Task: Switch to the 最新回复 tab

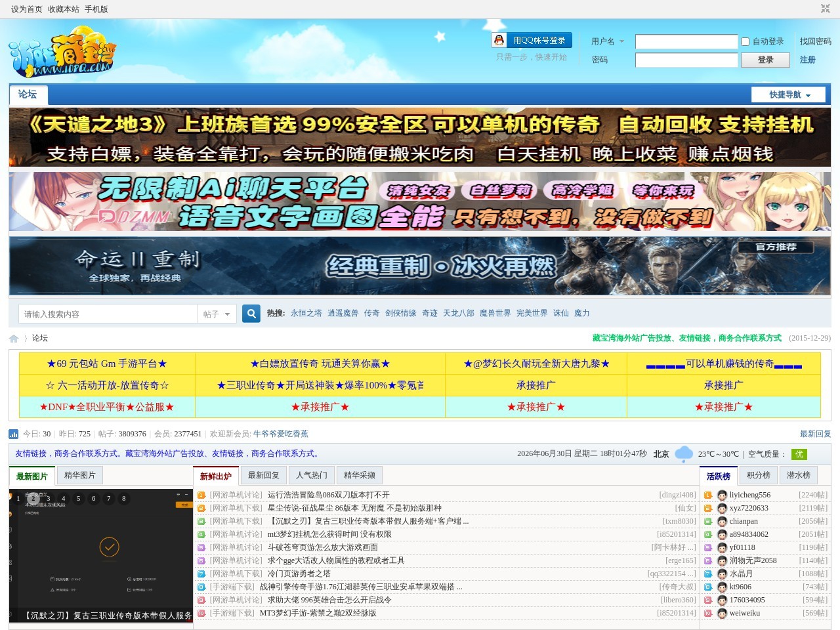Action: (264, 475)
